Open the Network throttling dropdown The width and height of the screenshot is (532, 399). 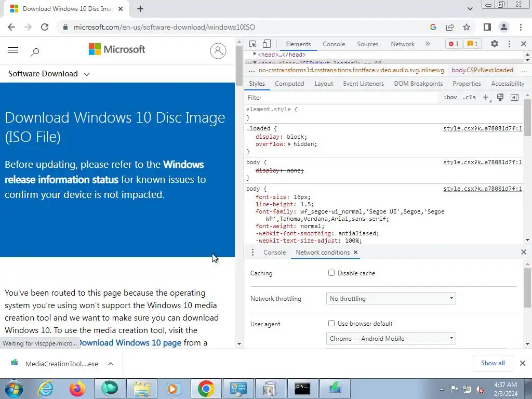coord(391,299)
